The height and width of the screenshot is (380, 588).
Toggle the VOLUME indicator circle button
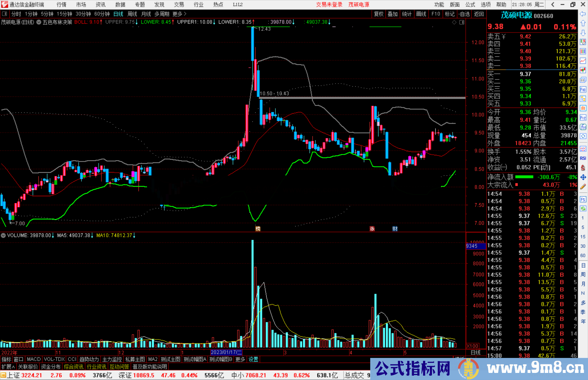tap(3, 235)
